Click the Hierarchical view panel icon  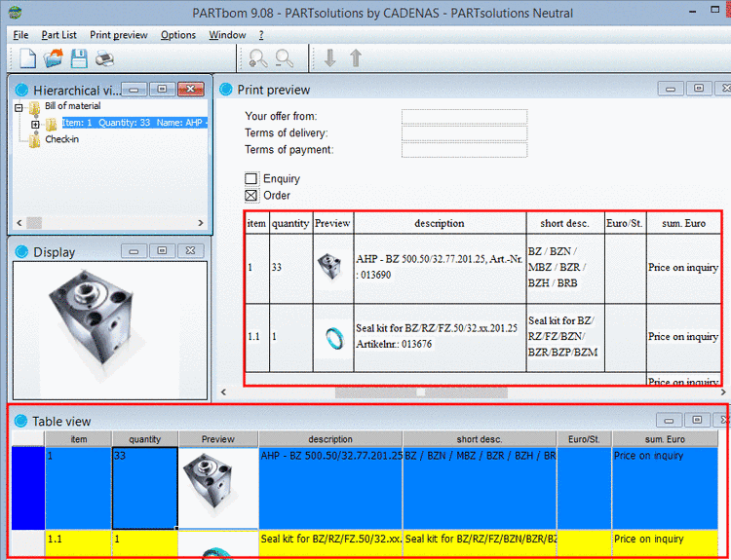pyautogui.click(x=21, y=90)
